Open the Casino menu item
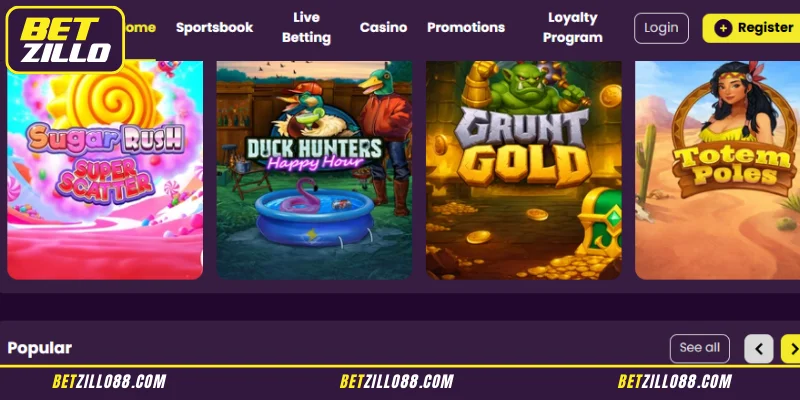Screen dimensions: 800x400 click(383, 28)
